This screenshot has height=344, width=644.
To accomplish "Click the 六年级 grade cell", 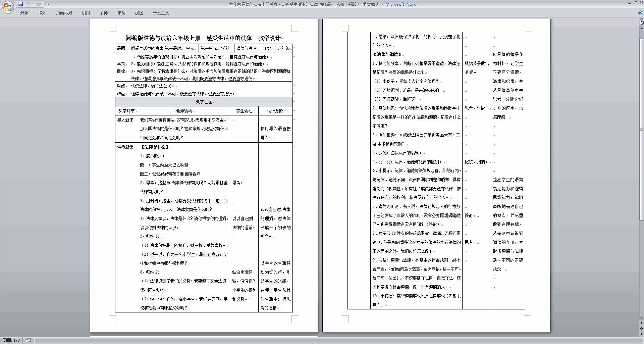I will 283,48.
